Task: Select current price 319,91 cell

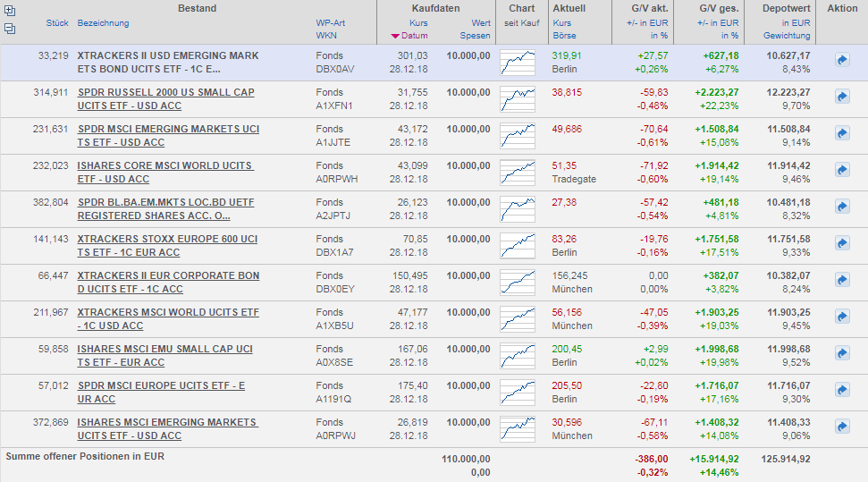Action: [567, 55]
